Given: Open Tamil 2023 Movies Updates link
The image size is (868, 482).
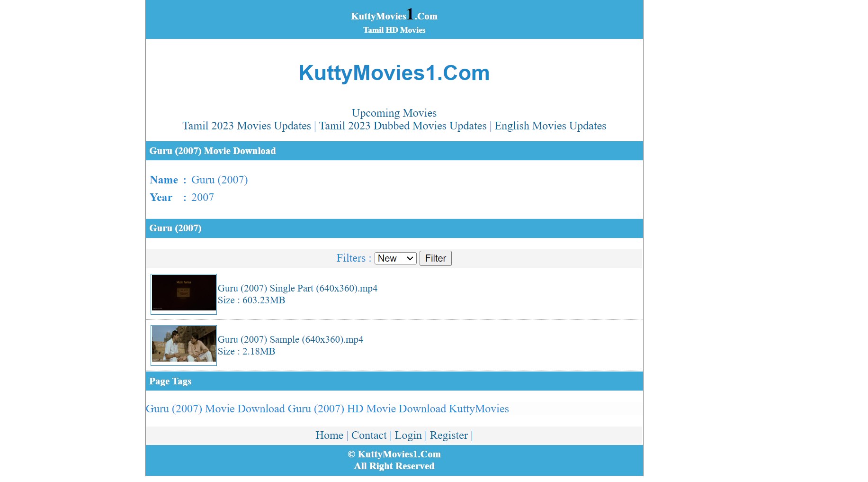Looking at the screenshot, I should [247, 126].
